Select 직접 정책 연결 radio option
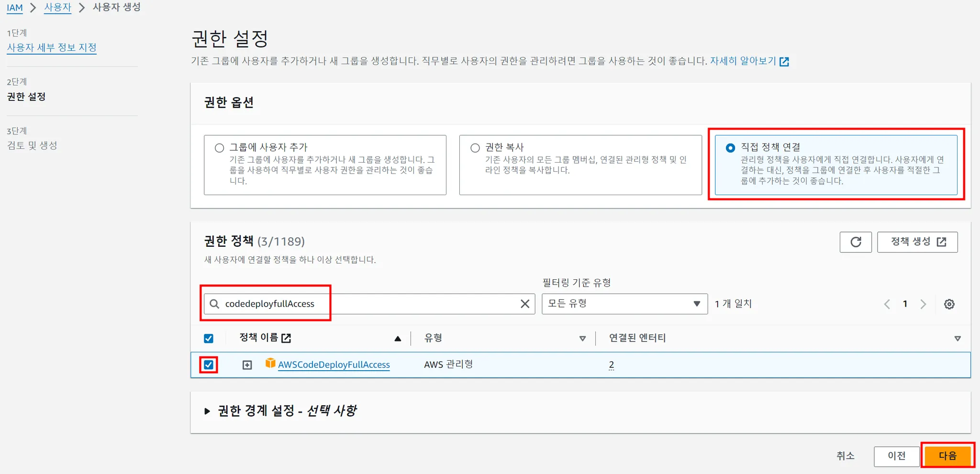 [x=730, y=148]
